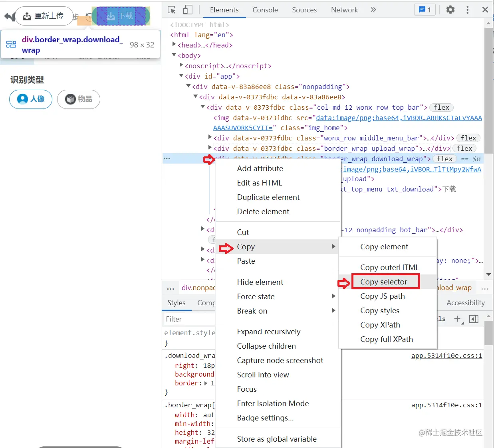Expand the noscript element node
This screenshot has width=494, height=448.
[x=181, y=65]
